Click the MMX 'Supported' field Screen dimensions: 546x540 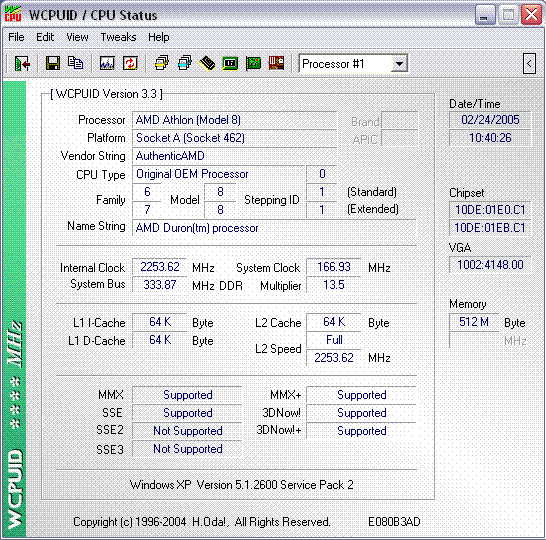coord(187,395)
